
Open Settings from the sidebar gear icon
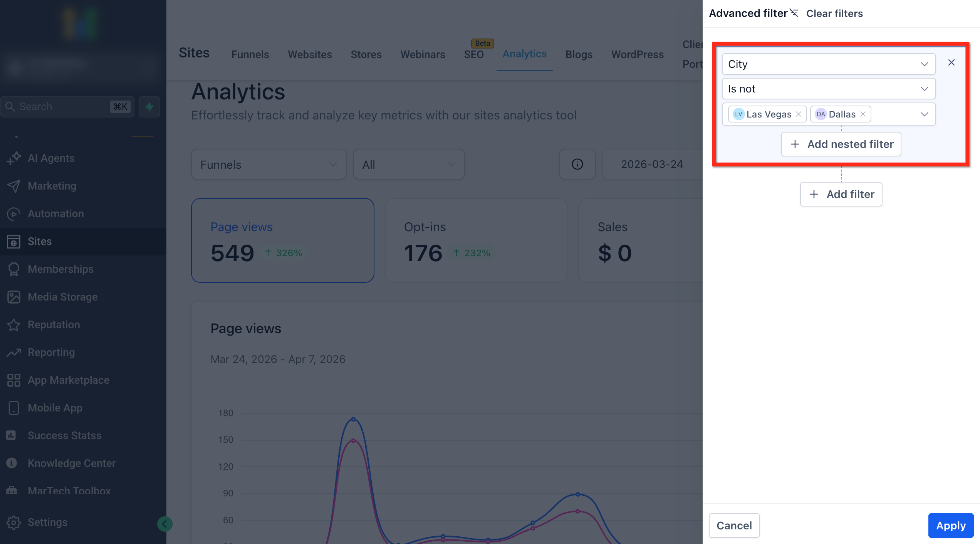[14, 522]
